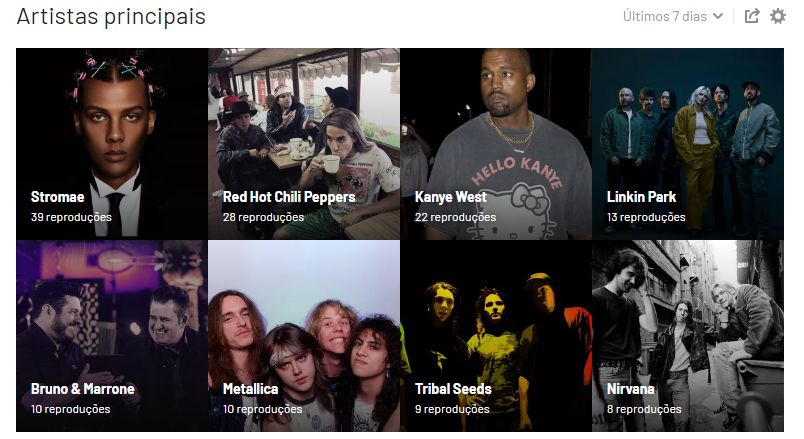
Task: Open the Metallica artist name link
Action: coord(251,389)
